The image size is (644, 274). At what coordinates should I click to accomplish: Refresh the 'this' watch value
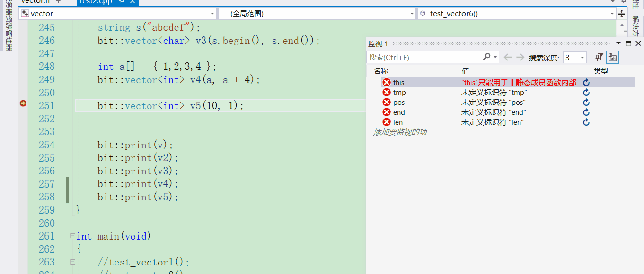tap(586, 83)
